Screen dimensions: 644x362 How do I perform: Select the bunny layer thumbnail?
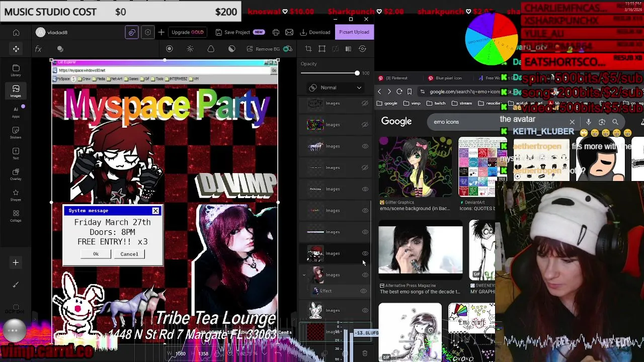tap(315, 310)
